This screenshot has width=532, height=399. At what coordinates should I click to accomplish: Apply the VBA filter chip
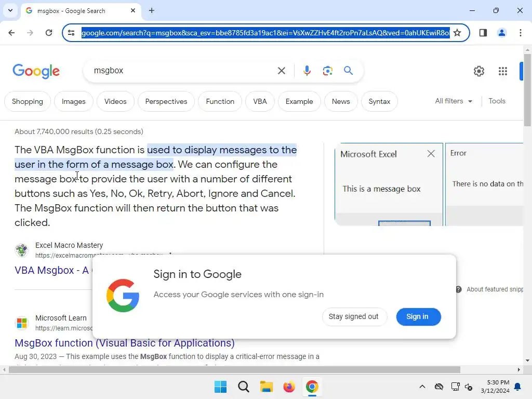[260, 101]
